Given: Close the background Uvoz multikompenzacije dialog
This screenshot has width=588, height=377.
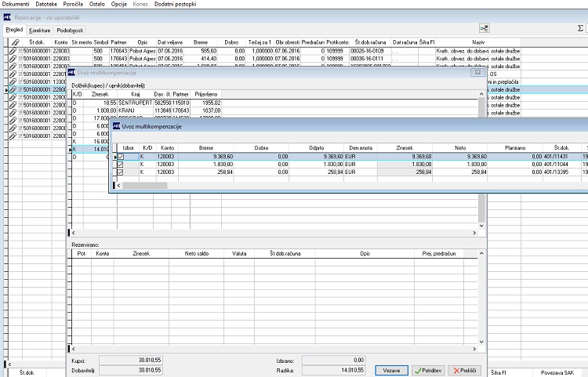Looking at the screenshot, I should (x=477, y=73).
